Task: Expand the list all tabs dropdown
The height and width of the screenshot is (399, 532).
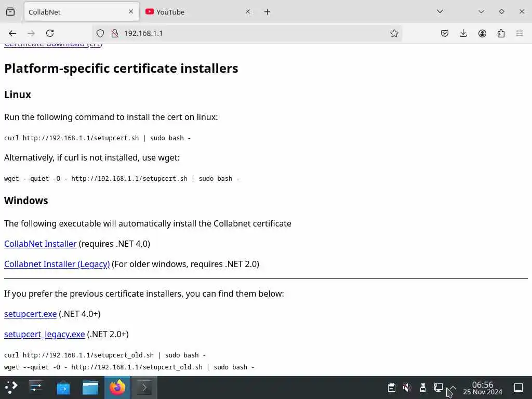Action: pyautogui.click(x=440, y=11)
